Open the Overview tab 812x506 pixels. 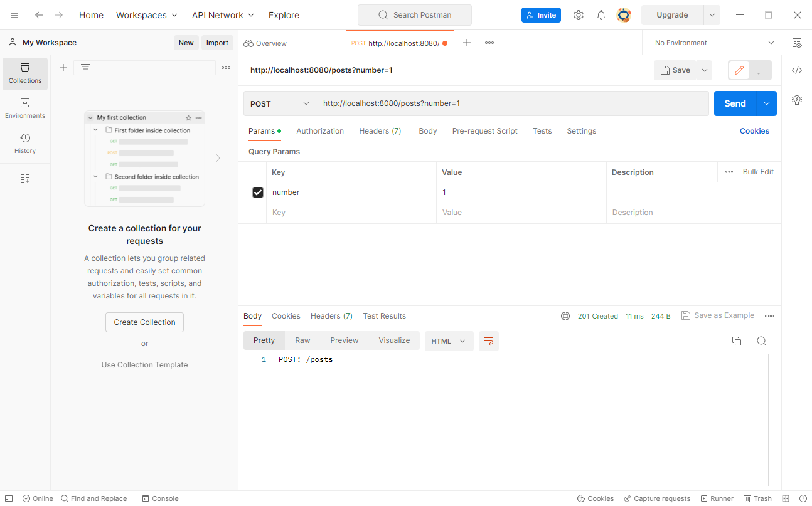(265, 43)
